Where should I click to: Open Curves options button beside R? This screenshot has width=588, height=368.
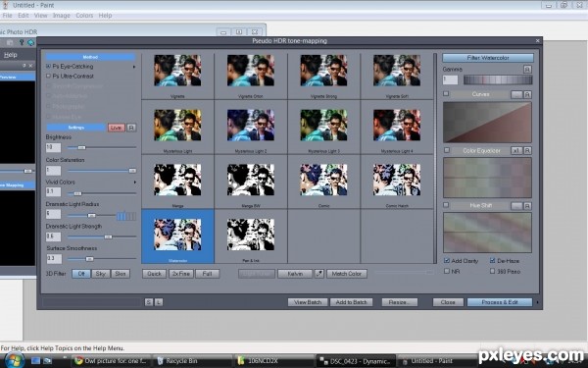point(516,94)
